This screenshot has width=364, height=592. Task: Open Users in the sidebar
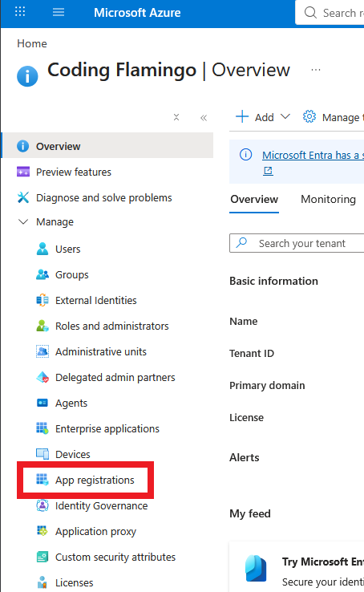pos(68,249)
